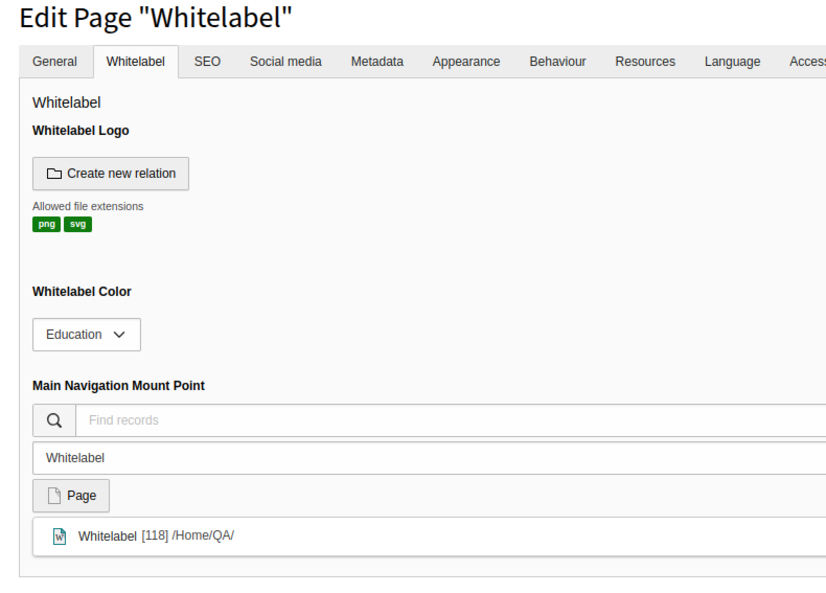Select the Metadata tab
The width and height of the screenshot is (826, 593).
(377, 62)
